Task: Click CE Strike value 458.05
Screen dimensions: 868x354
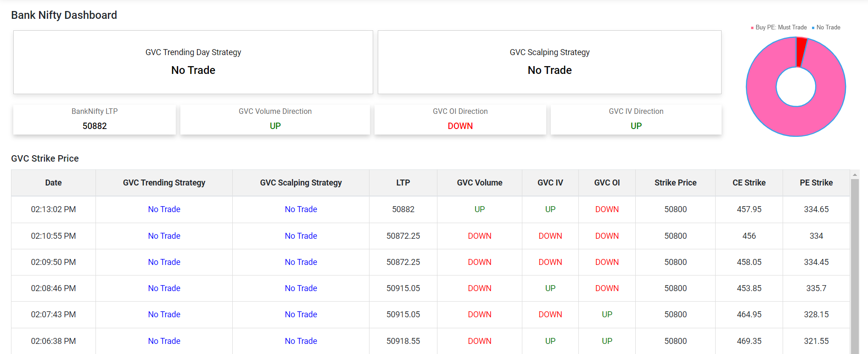Action: pos(749,262)
